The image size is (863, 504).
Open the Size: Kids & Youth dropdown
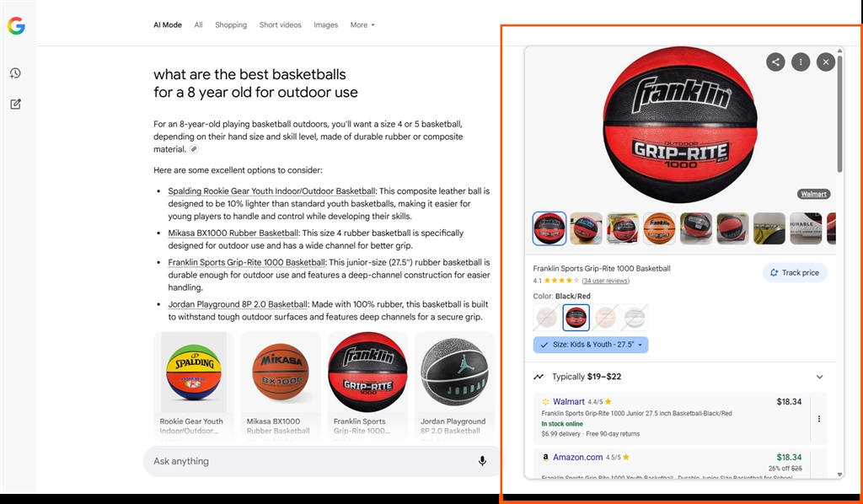point(591,345)
